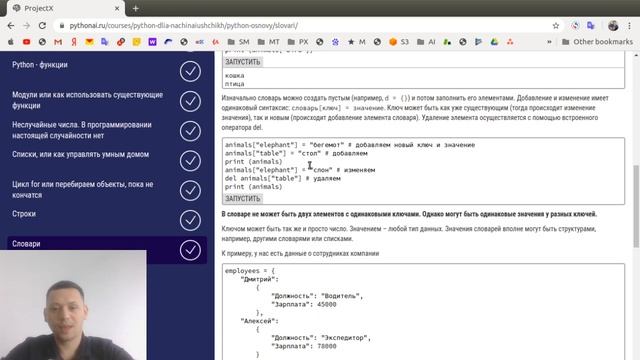The height and width of the screenshot is (360, 640).
Task: Open the red-blue extension icon beside translate
Action: point(575,26)
